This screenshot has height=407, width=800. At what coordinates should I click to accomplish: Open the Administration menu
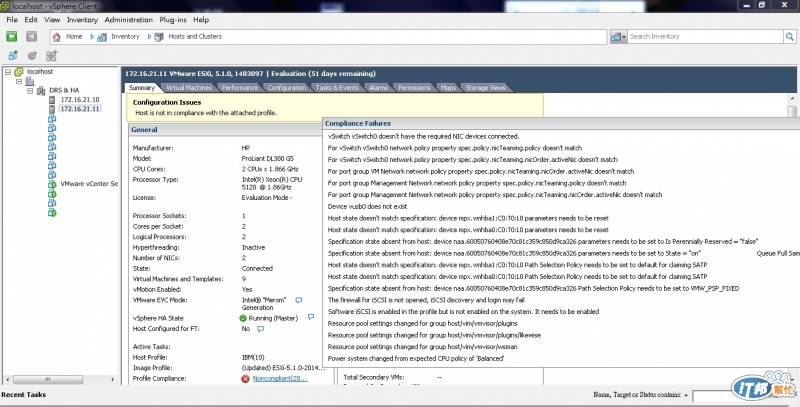click(129, 20)
